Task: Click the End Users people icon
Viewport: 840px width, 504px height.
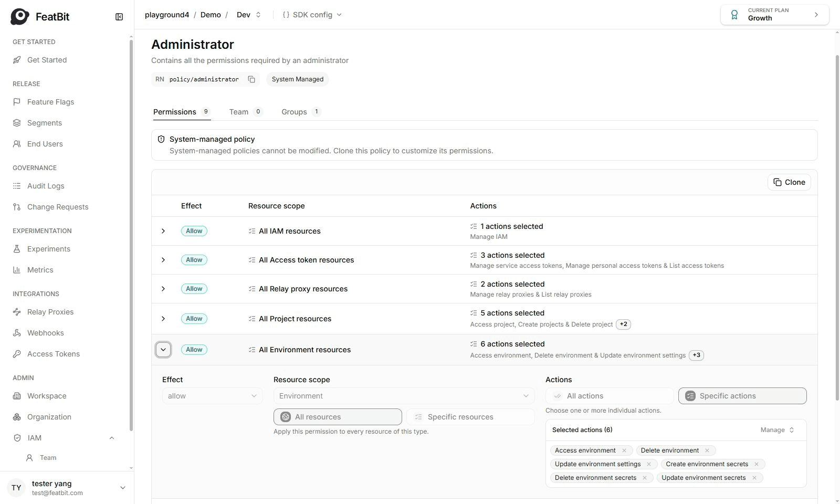Action: pos(17,144)
